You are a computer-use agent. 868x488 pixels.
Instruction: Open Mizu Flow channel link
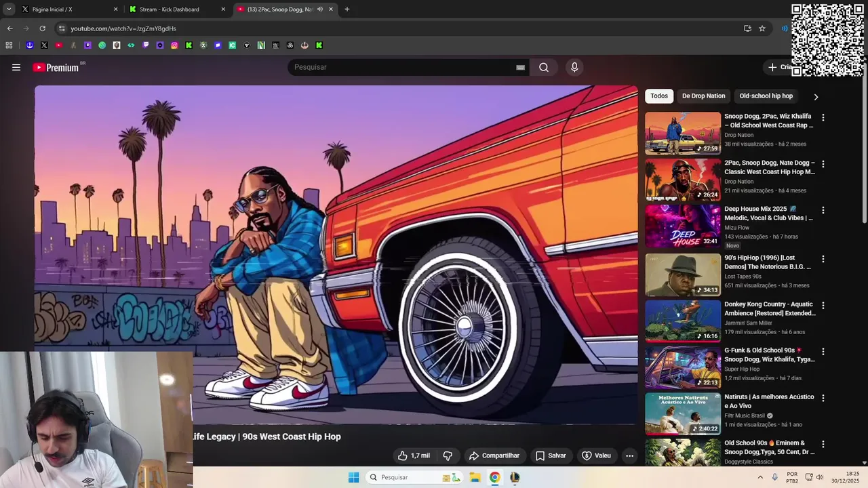(x=736, y=228)
